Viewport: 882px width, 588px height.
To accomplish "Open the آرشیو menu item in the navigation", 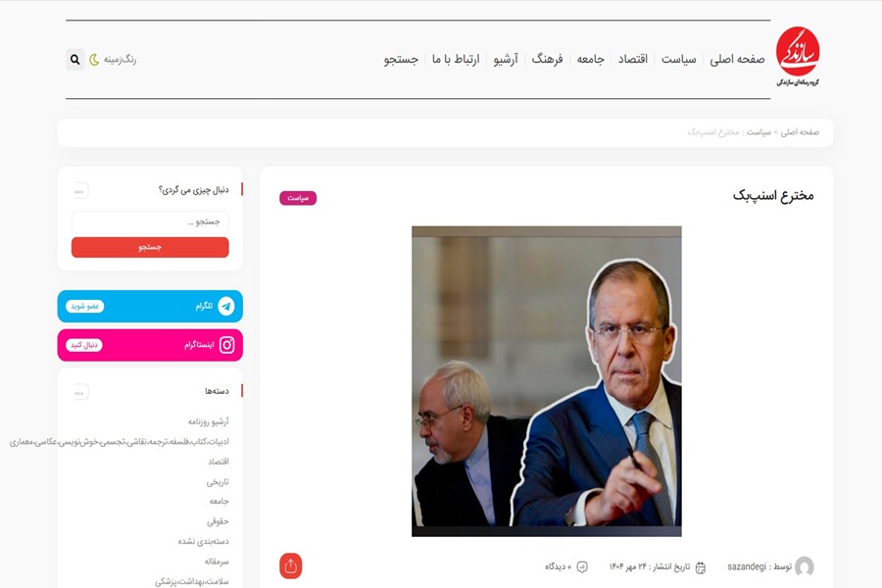I will coord(506,59).
